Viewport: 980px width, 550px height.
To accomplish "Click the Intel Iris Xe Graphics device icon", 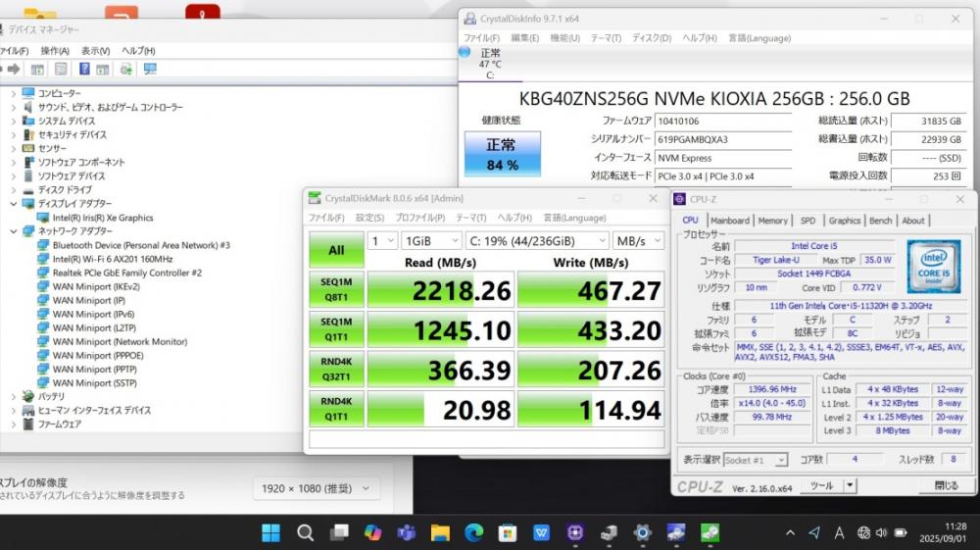I will (x=43, y=218).
